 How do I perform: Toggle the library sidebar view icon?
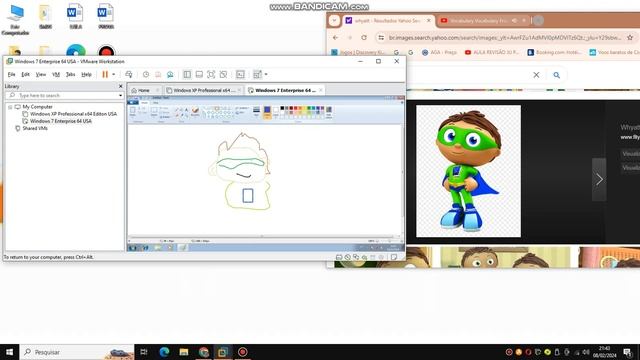[x=187, y=74]
